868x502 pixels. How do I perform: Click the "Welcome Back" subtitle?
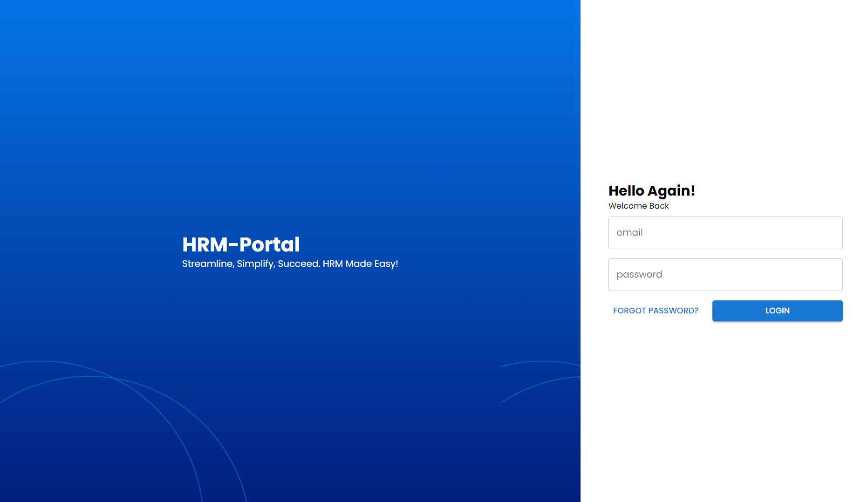tap(638, 206)
